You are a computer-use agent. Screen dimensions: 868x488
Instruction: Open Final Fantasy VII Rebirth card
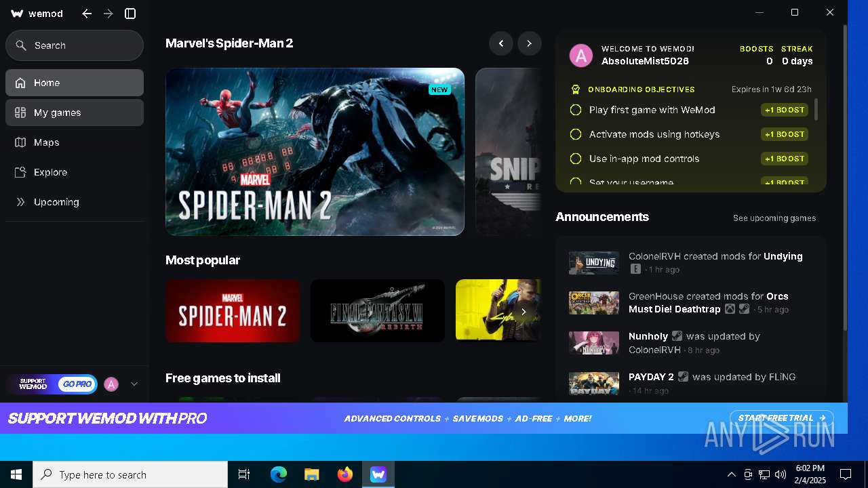tap(378, 310)
